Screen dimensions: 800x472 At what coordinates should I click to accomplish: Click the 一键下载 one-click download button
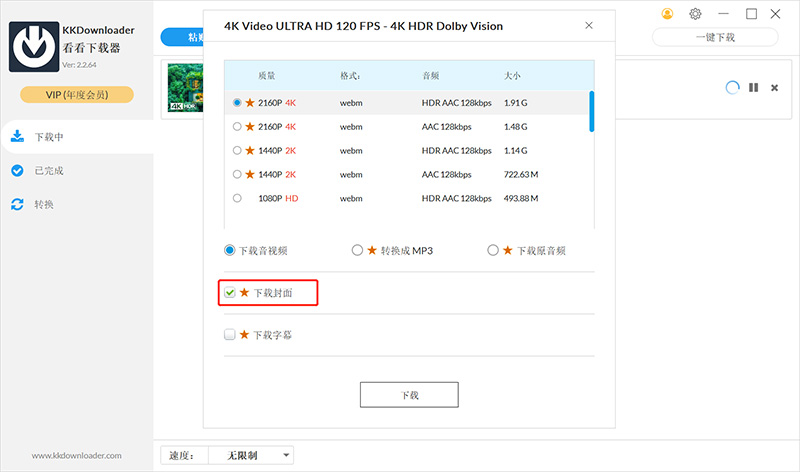click(x=715, y=37)
